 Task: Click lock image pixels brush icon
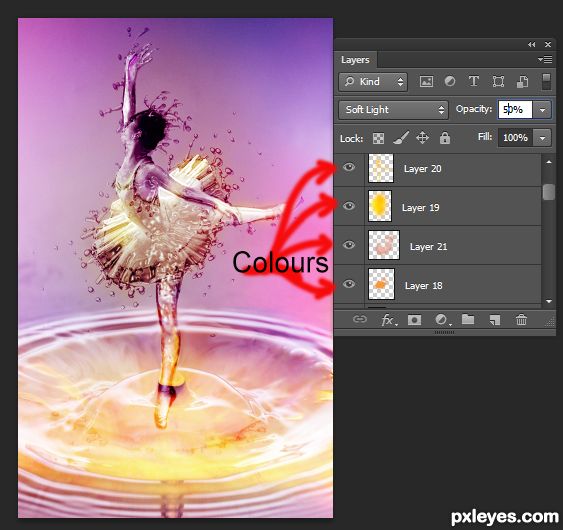(401, 138)
